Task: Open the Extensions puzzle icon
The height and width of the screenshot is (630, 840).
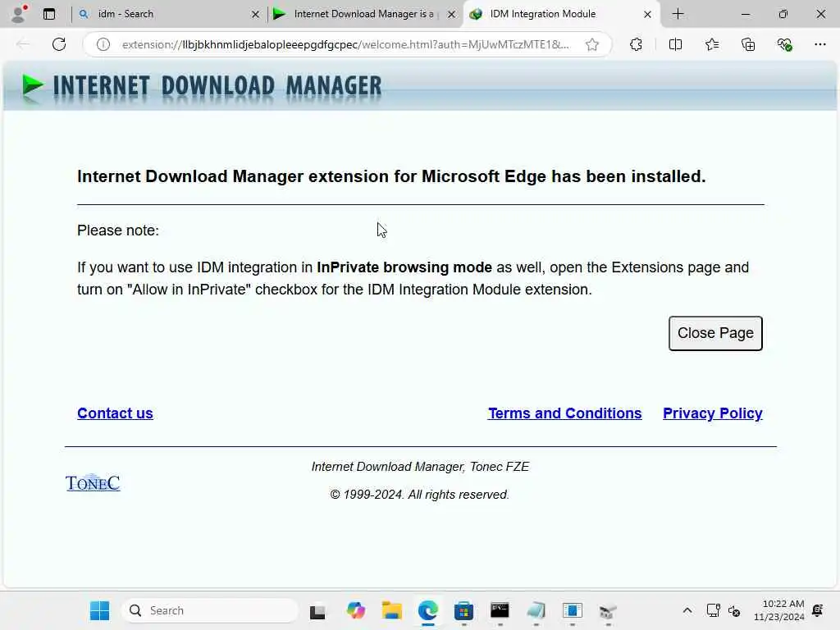Action: click(x=636, y=44)
